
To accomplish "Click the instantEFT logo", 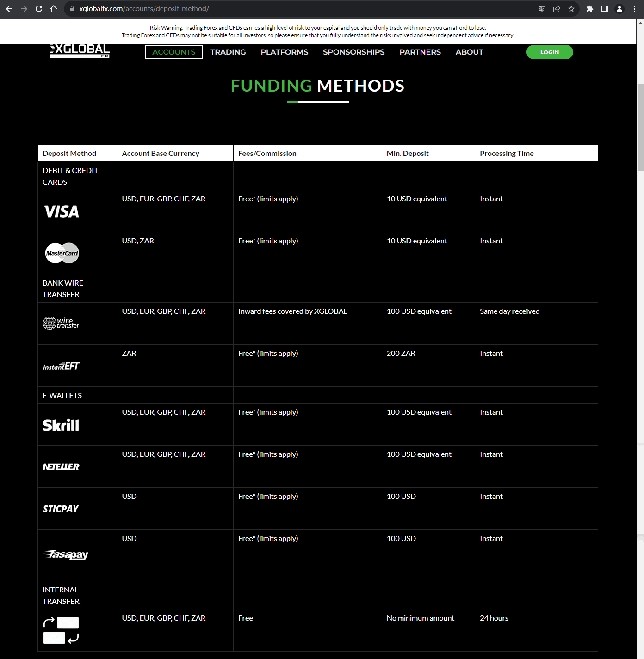I will coord(61,366).
